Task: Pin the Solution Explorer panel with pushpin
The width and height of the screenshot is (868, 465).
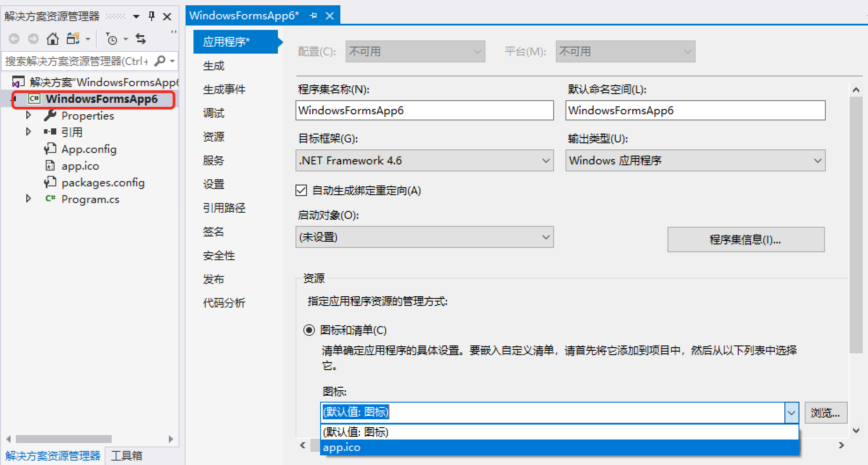Action: coord(152,16)
